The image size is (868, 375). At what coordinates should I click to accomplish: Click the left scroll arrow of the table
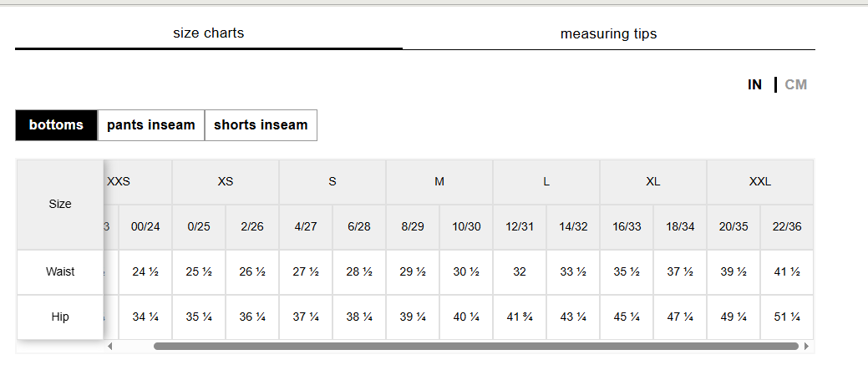point(110,347)
